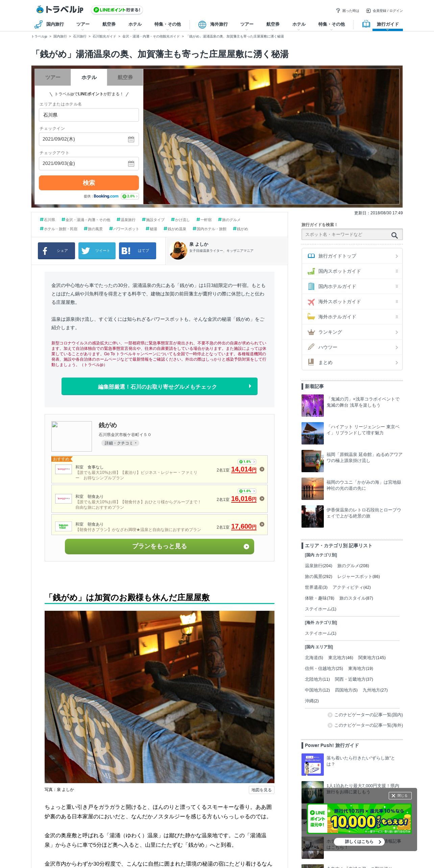The width and height of the screenshot is (434, 868).
Task: Tweet the article via ツイート button
Action: (x=97, y=251)
